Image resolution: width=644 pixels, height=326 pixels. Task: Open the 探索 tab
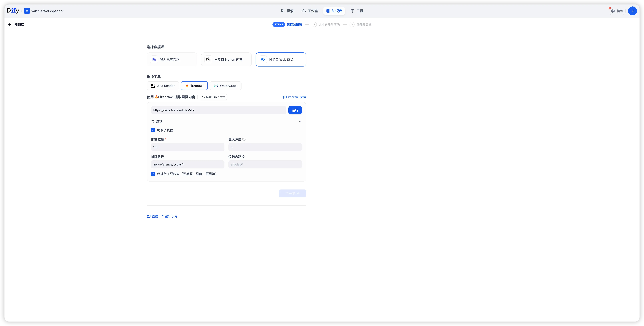click(x=287, y=11)
